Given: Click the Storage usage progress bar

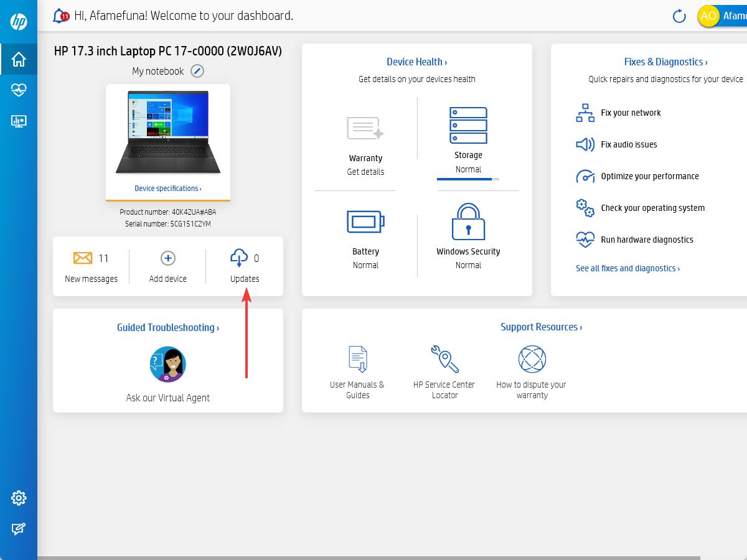Looking at the screenshot, I should [468, 179].
